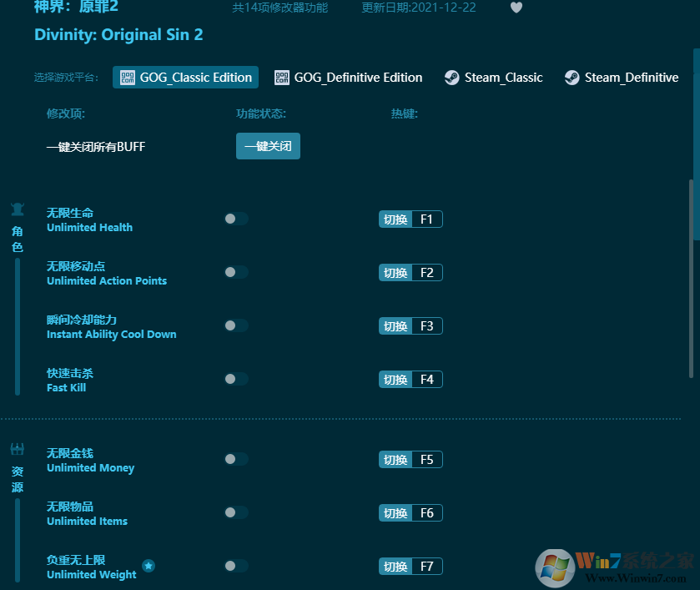Switch to the GOG_Definitive Edition platform
Screen dimensions: 700x590
coord(348,78)
